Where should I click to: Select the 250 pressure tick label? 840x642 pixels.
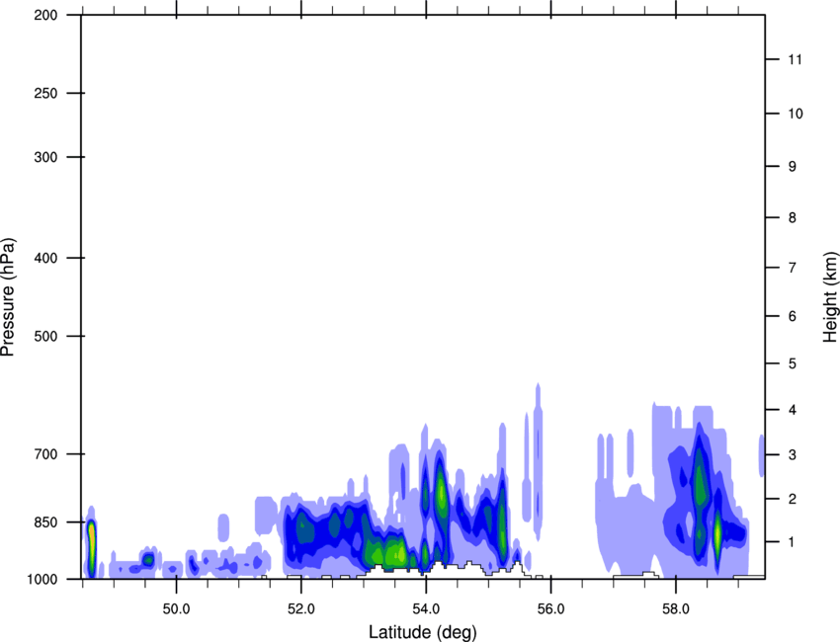(45, 93)
